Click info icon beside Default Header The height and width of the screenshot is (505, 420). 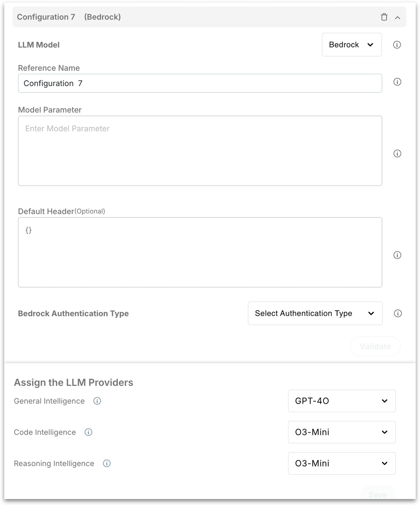point(397,255)
